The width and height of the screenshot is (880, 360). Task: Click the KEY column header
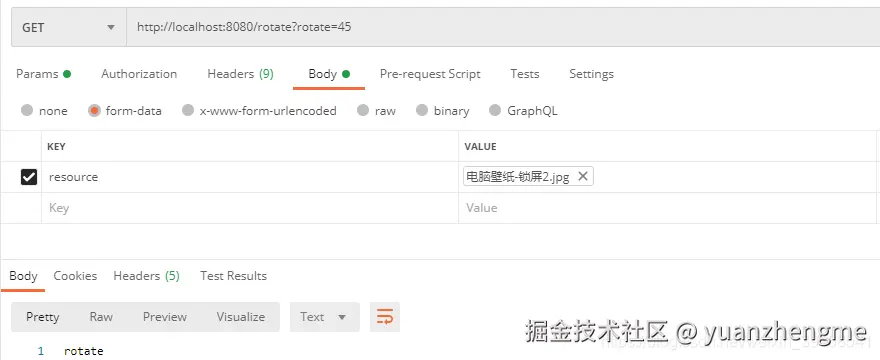[56, 147]
